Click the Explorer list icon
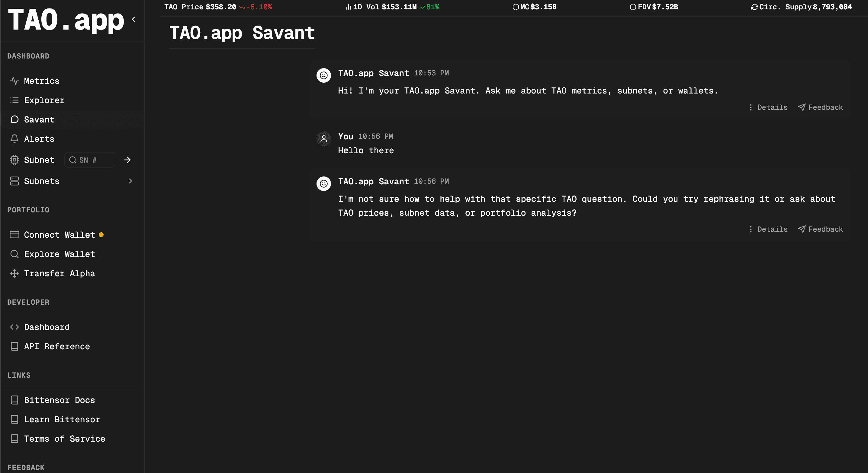 pyautogui.click(x=14, y=100)
